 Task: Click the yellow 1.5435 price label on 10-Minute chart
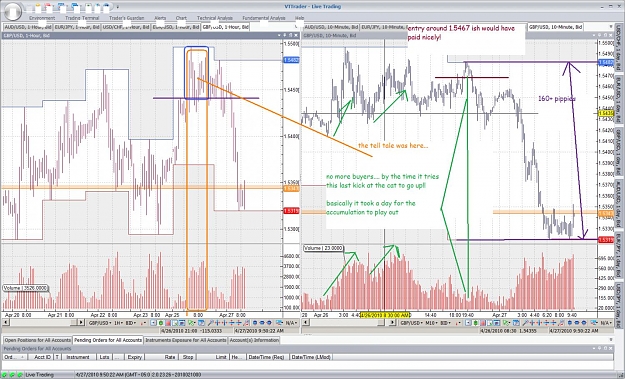coord(606,114)
